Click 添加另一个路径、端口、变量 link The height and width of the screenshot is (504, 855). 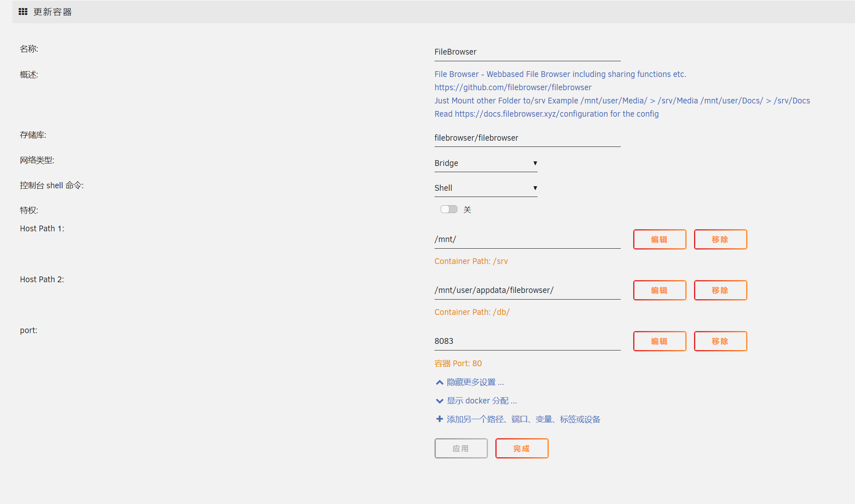(523, 419)
